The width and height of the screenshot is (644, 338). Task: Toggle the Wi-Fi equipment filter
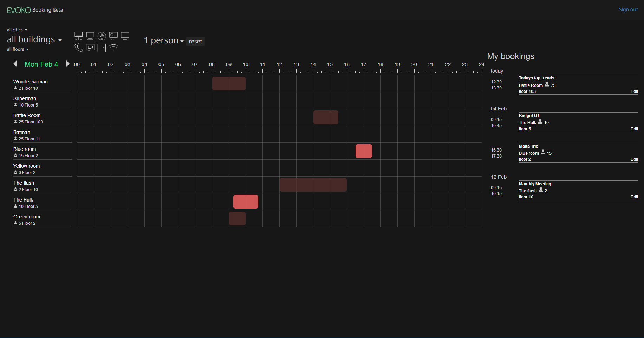coord(113,47)
